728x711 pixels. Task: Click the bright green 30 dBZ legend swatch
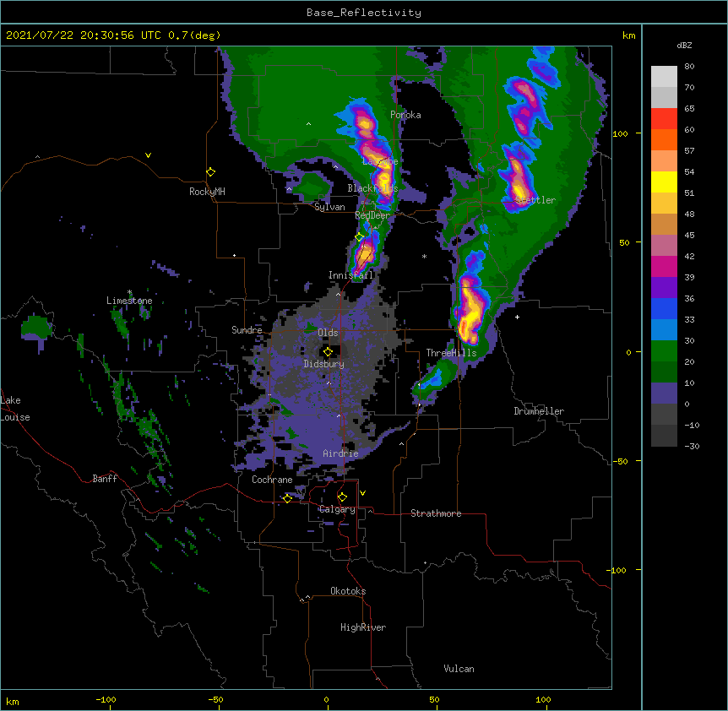point(664,351)
